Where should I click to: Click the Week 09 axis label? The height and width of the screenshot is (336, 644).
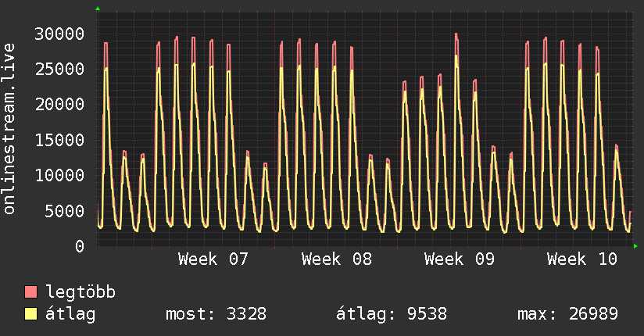[460, 259]
